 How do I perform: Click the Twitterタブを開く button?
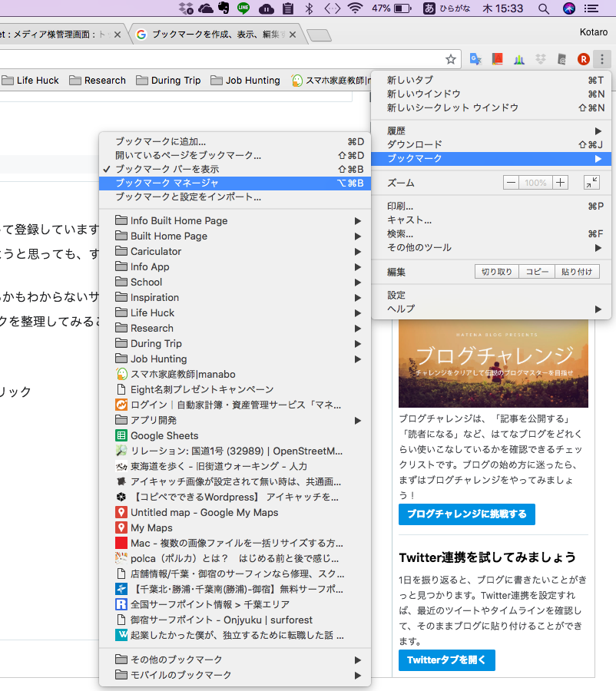[447, 660]
